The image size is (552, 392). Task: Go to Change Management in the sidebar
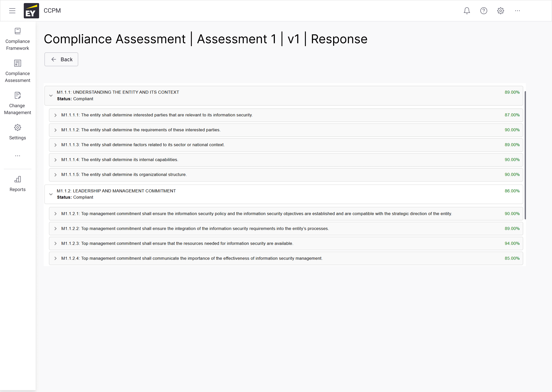pyautogui.click(x=18, y=103)
